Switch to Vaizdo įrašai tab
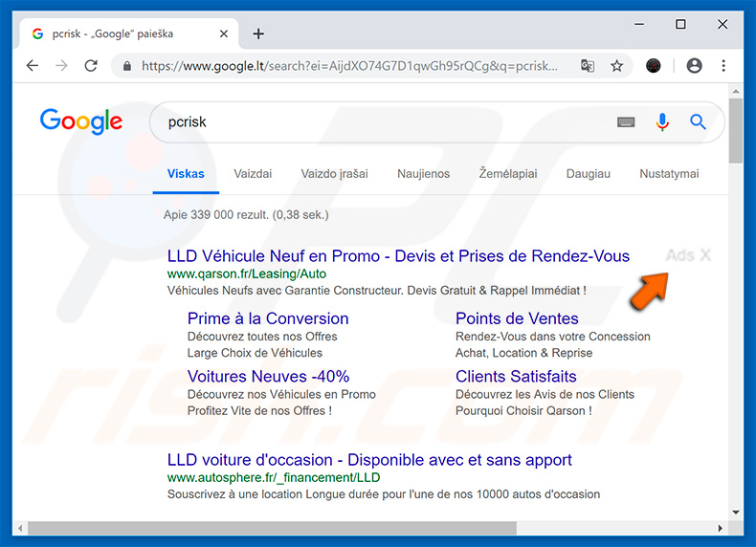This screenshot has width=756, height=547. (x=335, y=173)
